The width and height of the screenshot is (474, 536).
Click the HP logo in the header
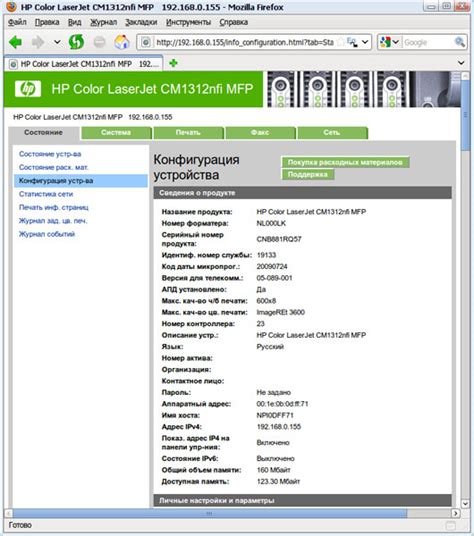click(28, 89)
